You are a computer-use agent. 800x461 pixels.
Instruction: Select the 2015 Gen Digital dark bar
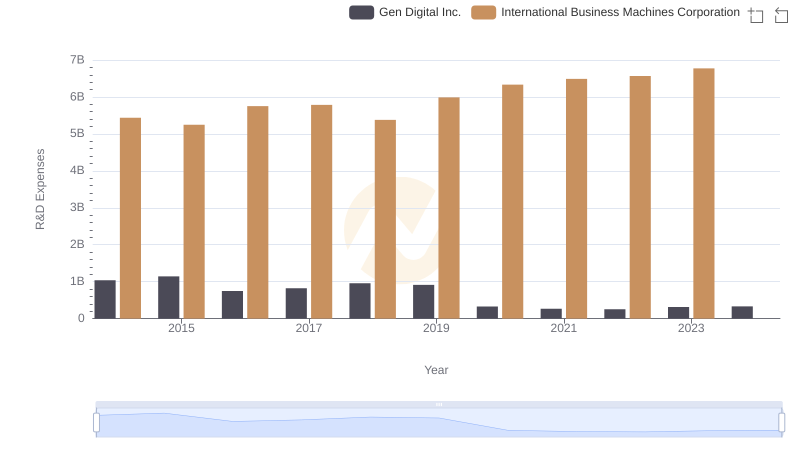point(168,297)
